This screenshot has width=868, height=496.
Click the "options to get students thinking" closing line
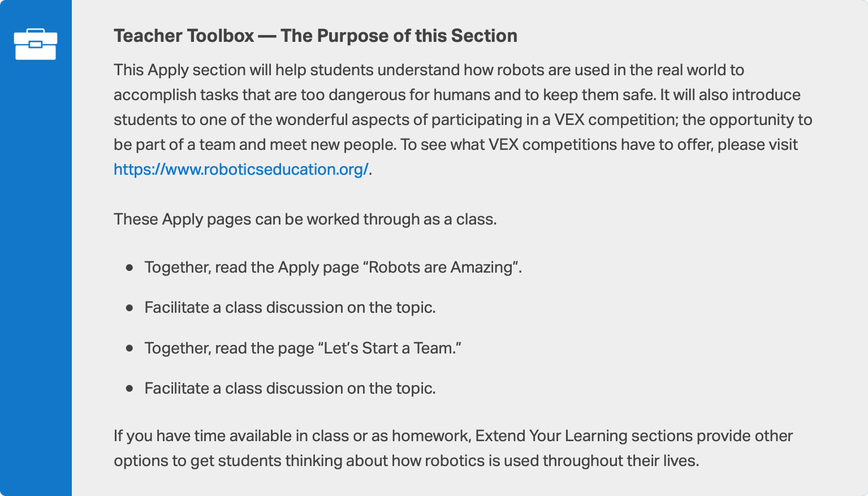[405, 460]
